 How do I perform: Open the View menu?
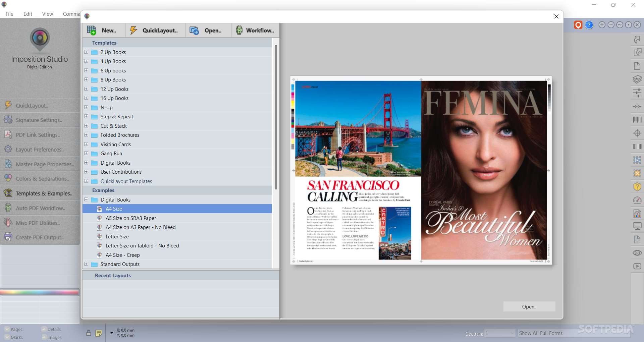pos(48,14)
